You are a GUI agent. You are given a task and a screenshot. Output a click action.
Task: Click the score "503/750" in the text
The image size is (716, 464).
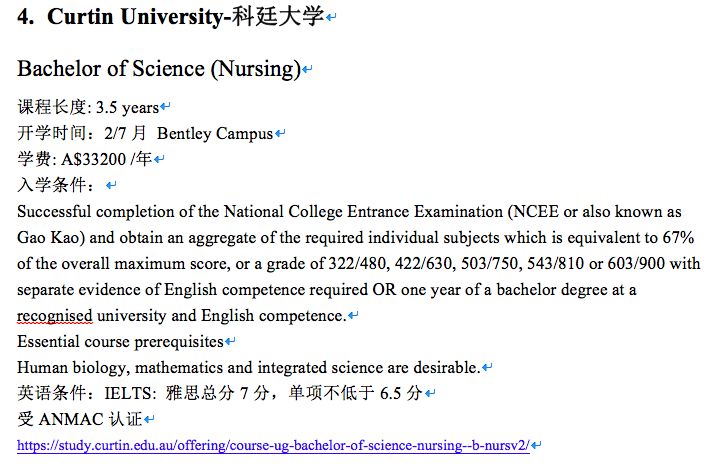tap(489, 264)
